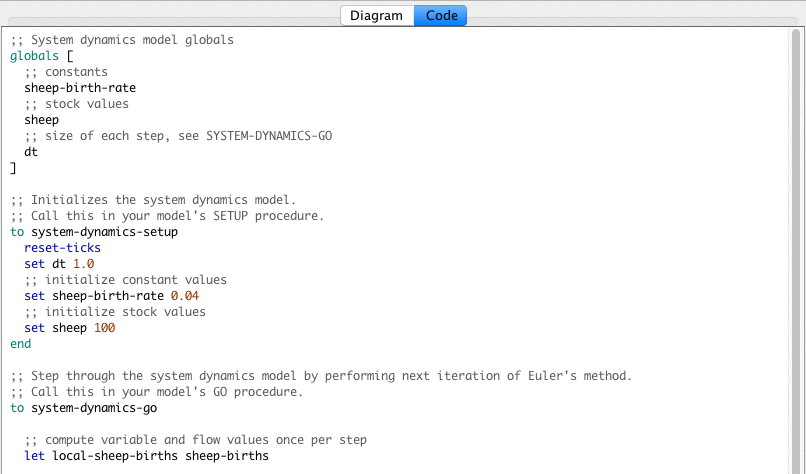Switch to the Diagram tab

376,15
